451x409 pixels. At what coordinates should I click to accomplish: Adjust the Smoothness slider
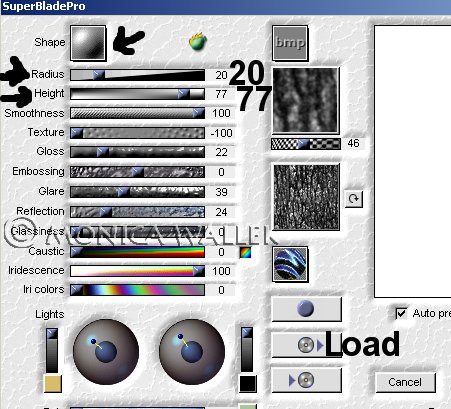(x=137, y=113)
